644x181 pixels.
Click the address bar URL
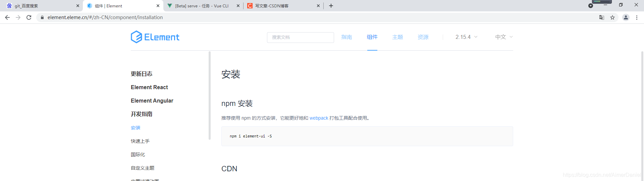[x=105, y=17]
